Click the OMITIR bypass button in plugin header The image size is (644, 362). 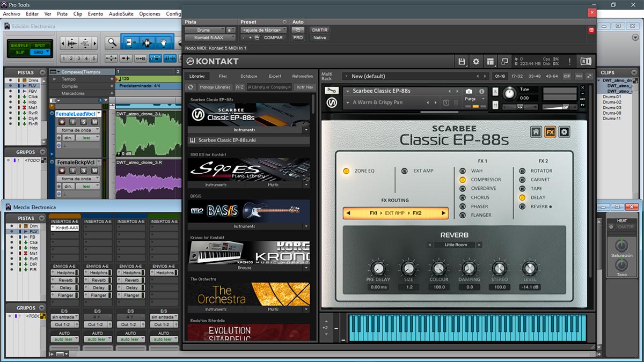click(x=319, y=30)
